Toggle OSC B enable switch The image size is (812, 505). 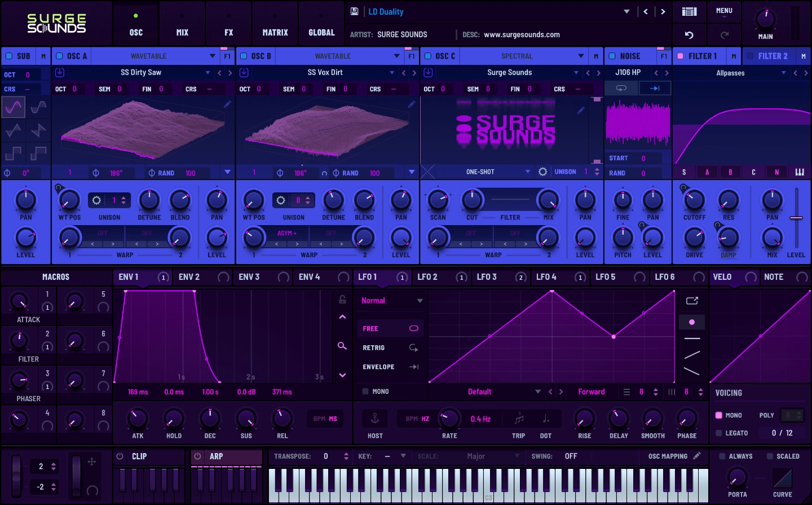tap(244, 56)
